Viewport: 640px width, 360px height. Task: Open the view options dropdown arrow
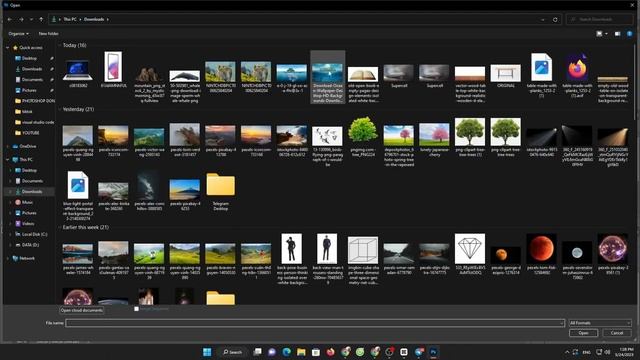(x=606, y=34)
